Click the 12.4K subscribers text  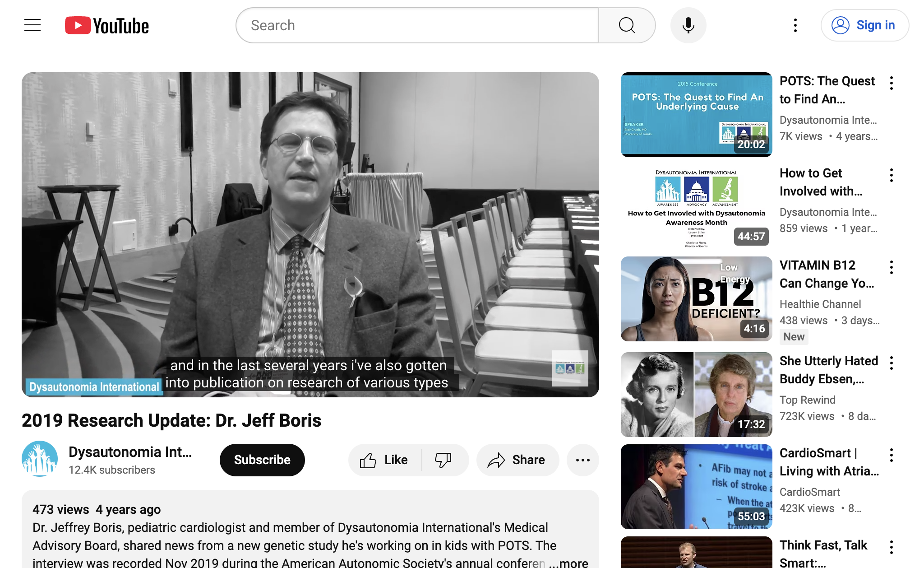(112, 470)
